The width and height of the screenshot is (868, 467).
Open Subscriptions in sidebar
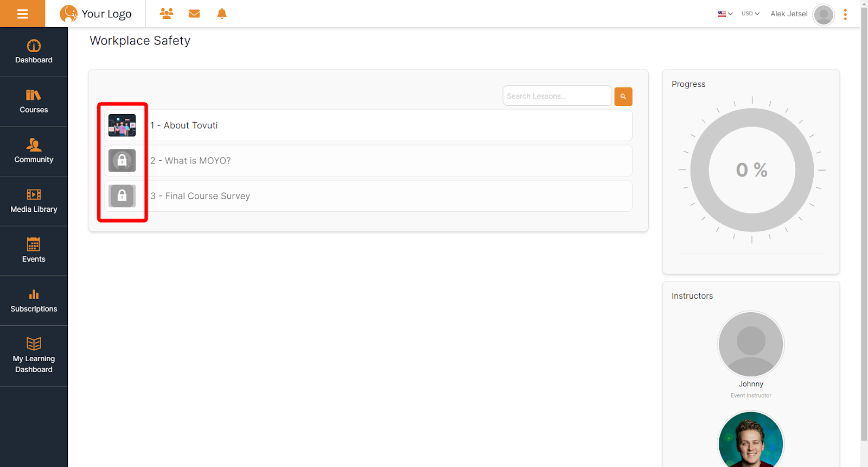[34, 301]
